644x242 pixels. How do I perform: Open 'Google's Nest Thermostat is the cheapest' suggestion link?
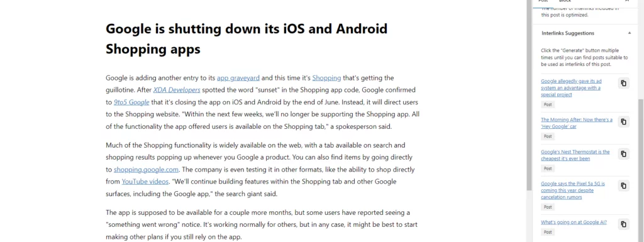pyautogui.click(x=575, y=155)
